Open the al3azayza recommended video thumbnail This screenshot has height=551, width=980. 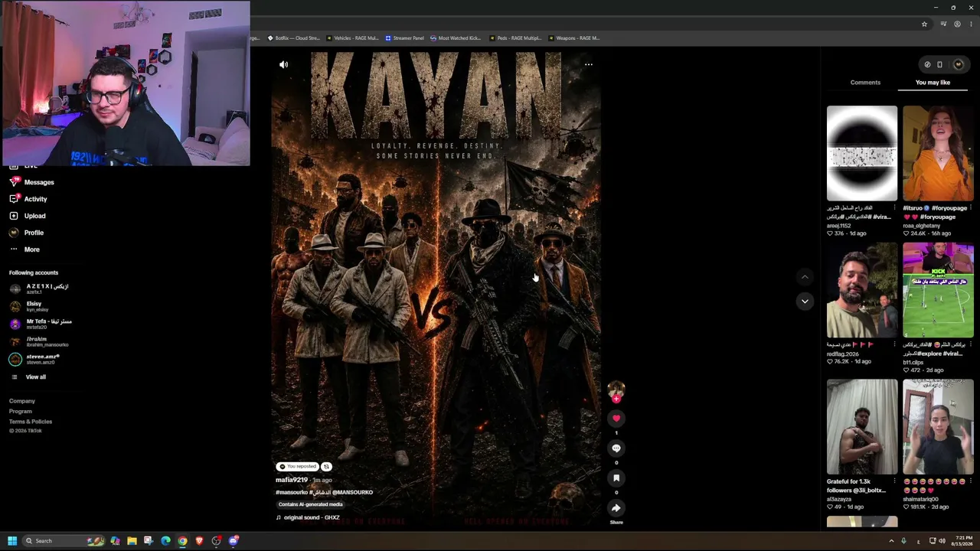click(862, 426)
